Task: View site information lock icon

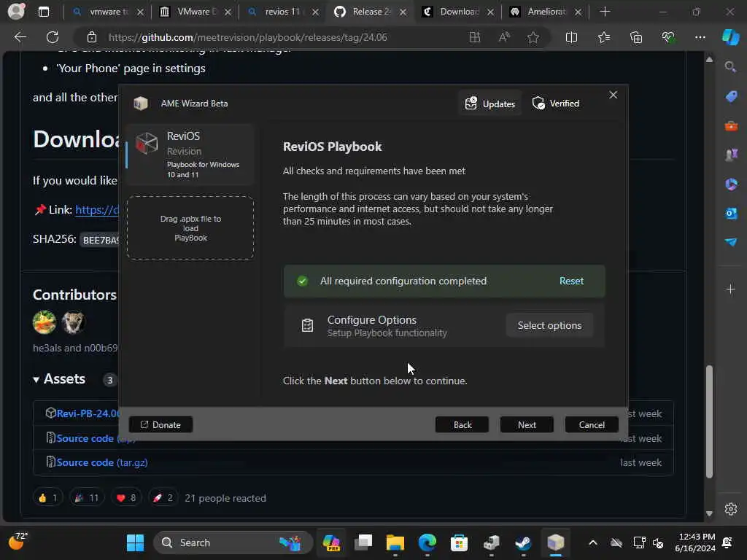Action: point(91,37)
